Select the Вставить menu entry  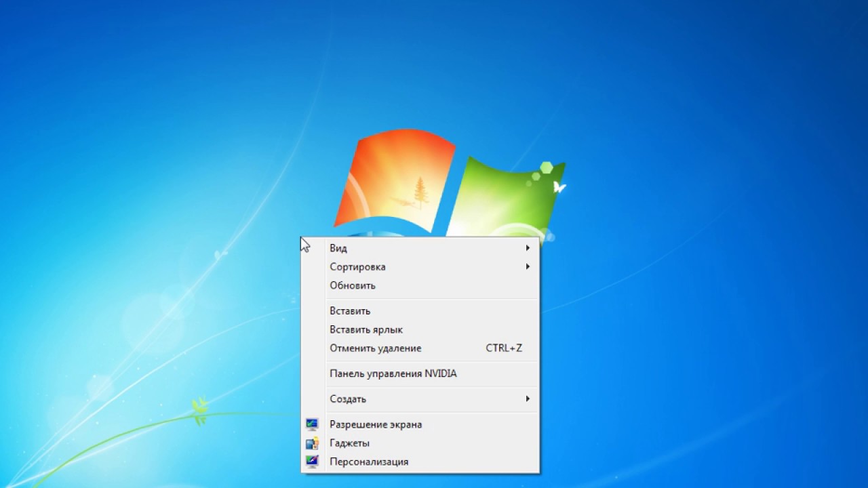click(420, 311)
